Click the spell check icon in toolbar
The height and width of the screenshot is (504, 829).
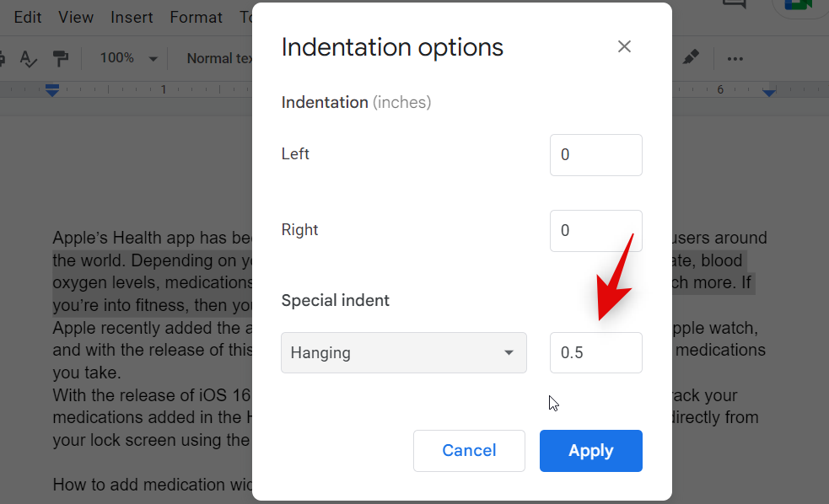pyautogui.click(x=28, y=58)
